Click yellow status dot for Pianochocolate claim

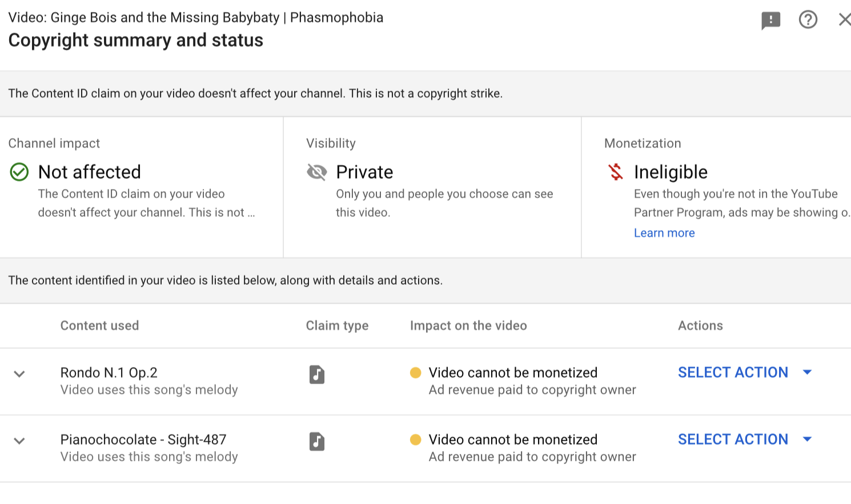pyautogui.click(x=416, y=440)
